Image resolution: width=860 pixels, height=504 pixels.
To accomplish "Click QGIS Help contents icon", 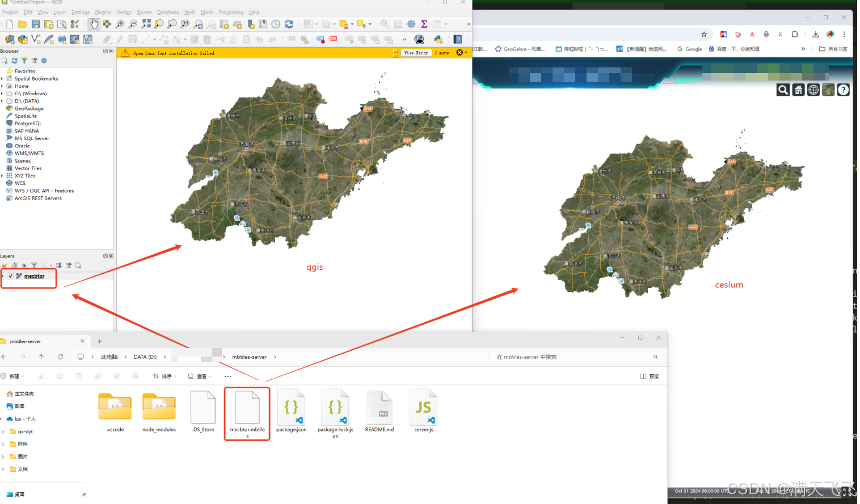I will pyautogui.click(x=458, y=39).
